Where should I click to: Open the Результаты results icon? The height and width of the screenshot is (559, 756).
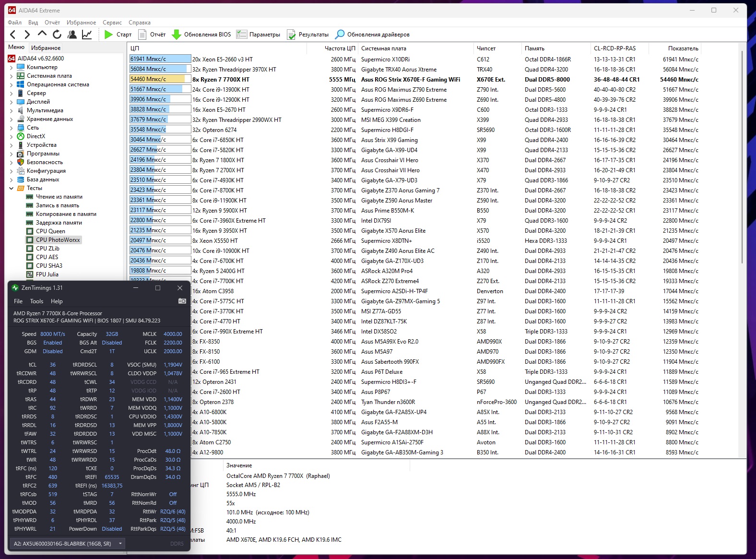pyautogui.click(x=291, y=35)
